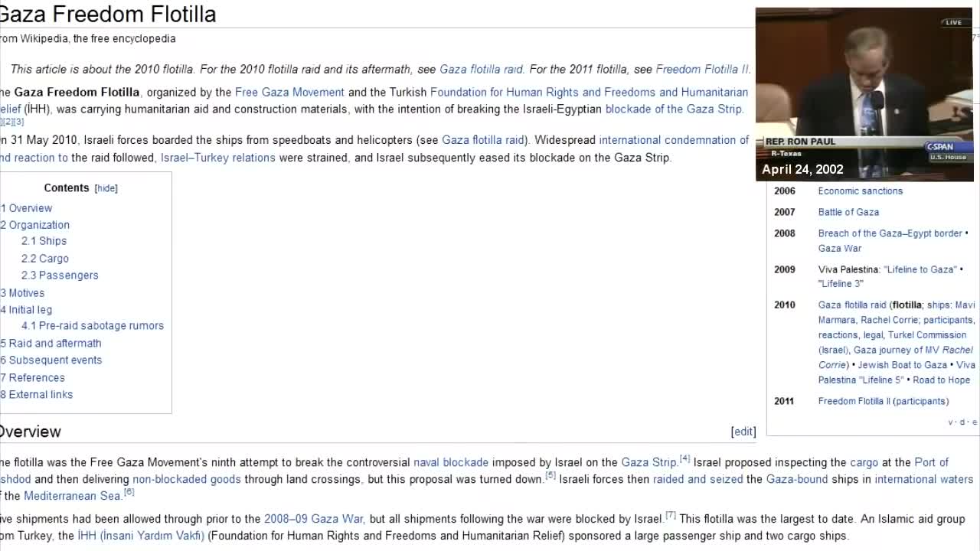The width and height of the screenshot is (980, 551).
Task: Open citation footnote 6
Action: [x=129, y=493]
